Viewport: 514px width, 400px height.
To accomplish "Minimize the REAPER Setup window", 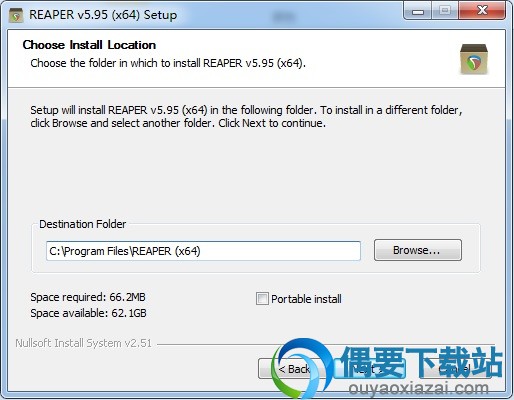I will coord(418,11).
